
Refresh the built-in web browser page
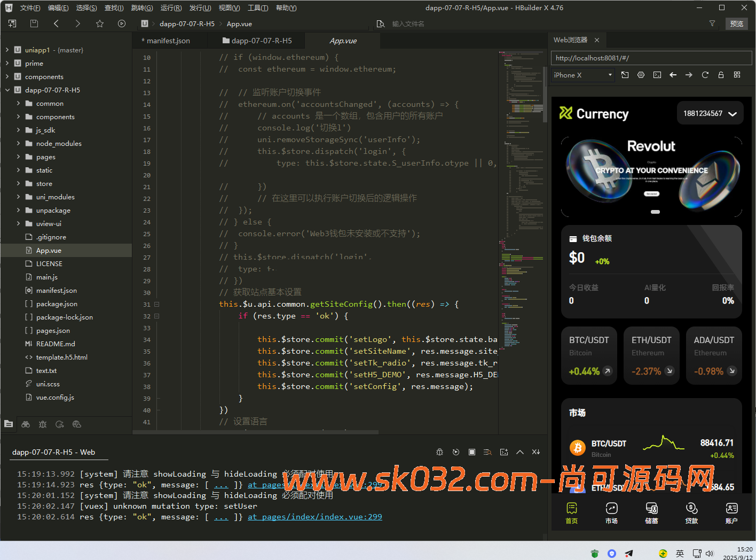(705, 75)
